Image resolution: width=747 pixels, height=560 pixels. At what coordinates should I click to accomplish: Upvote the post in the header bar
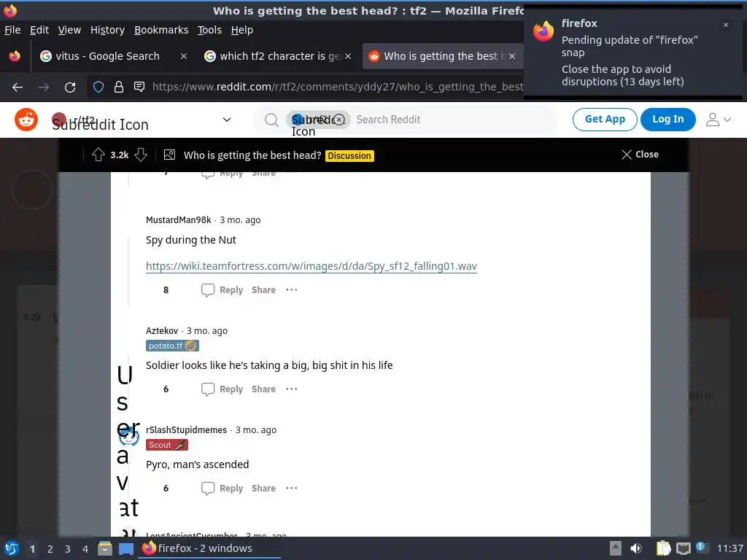point(98,155)
